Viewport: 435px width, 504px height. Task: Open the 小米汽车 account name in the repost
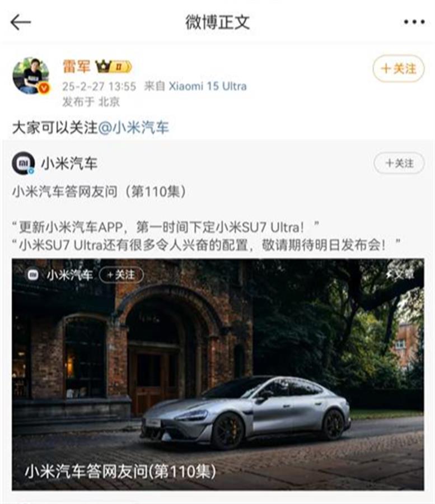coord(69,164)
